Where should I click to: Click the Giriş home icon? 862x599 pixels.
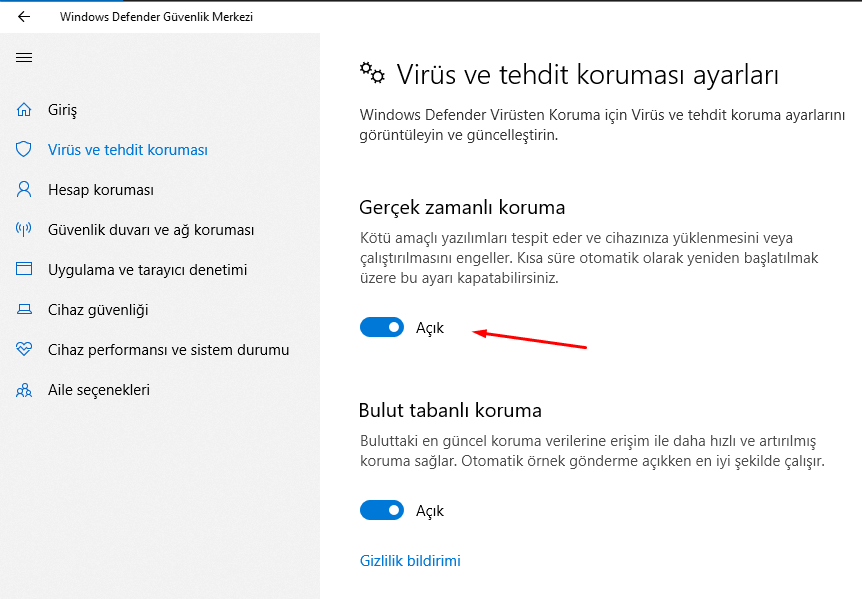[24, 109]
